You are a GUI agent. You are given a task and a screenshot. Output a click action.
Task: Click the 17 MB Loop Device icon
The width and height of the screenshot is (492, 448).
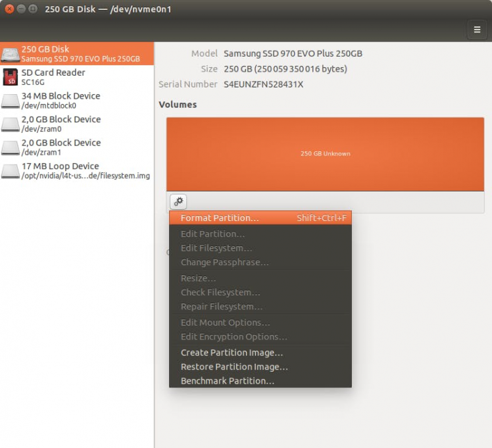tap(11, 171)
